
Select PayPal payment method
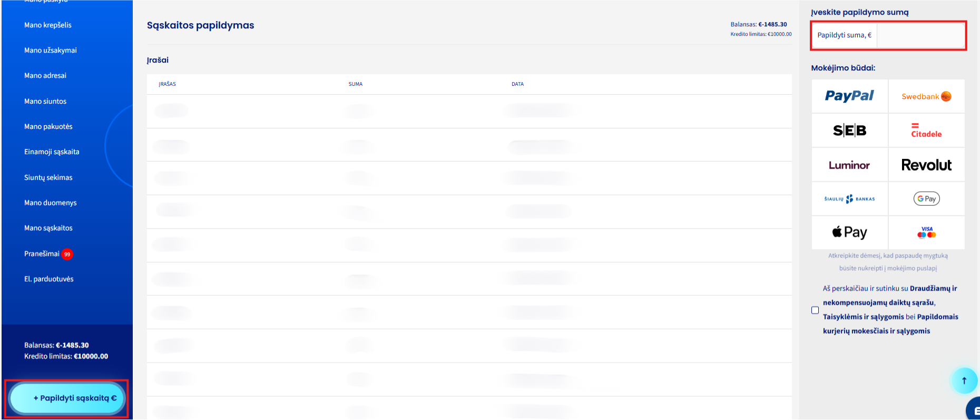coord(849,96)
